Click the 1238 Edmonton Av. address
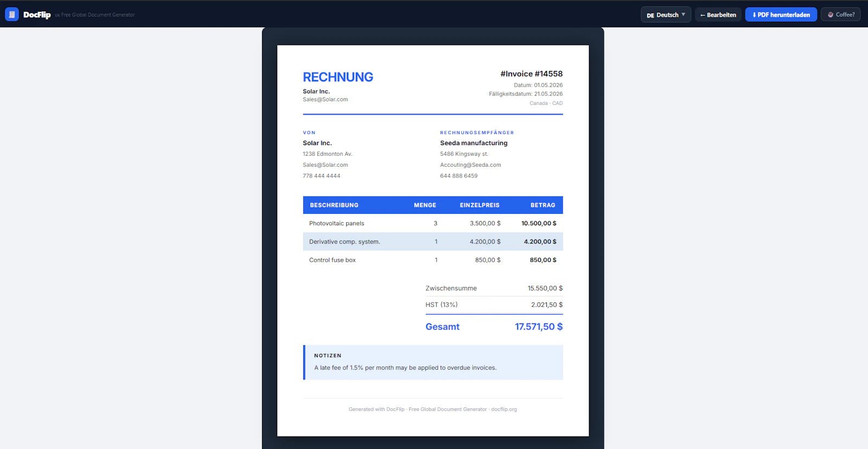This screenshot has width=868, height=449. tap(328, 154)
